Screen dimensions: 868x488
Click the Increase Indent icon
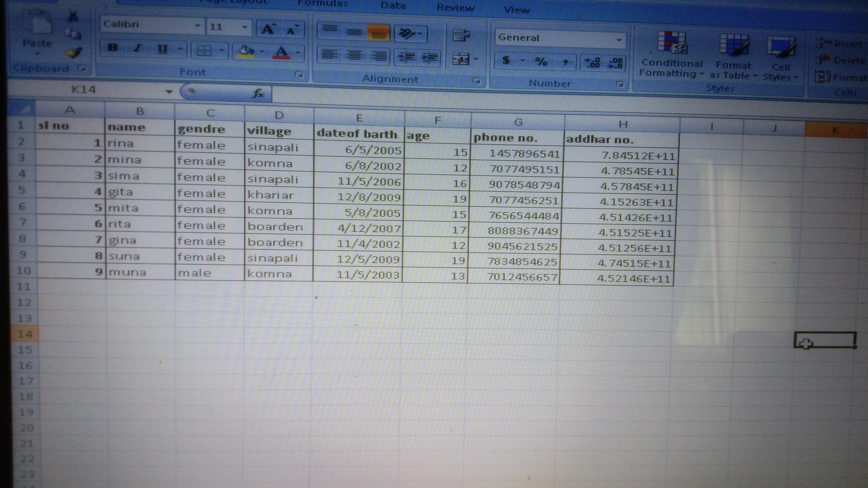pyautogui.click(x=430, y=58)
